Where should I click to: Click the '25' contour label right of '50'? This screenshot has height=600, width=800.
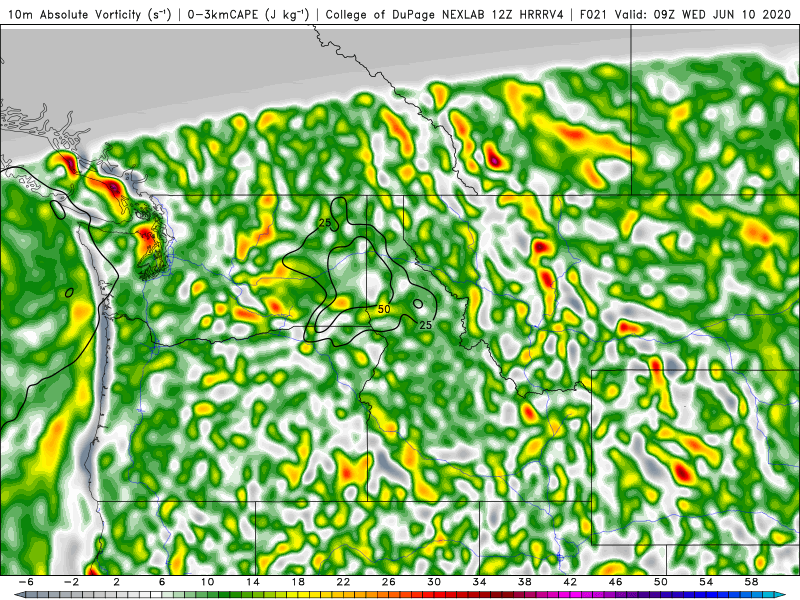click(426, 325)
